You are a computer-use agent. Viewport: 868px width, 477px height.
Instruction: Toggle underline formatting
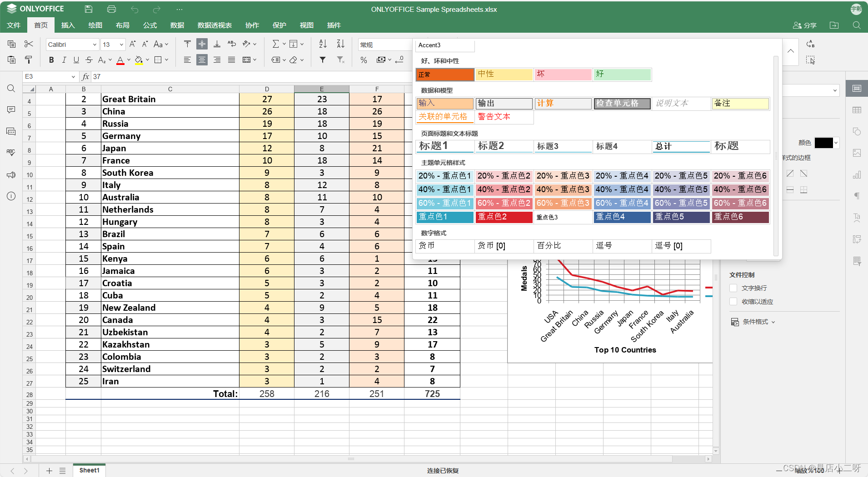pos(76,60)
